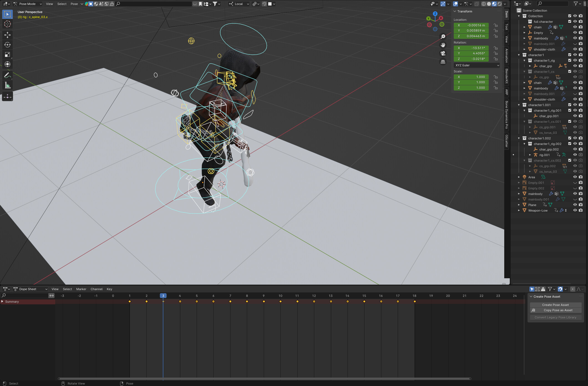Click the pan view hand icon
The height and width of the screenshot is (386, 588).
[443, 45]
